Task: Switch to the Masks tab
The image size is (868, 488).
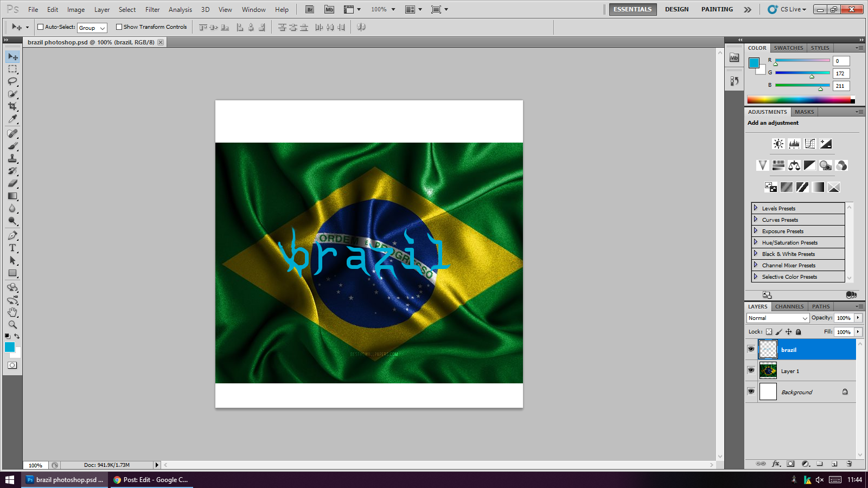Action: coord(804,112)
